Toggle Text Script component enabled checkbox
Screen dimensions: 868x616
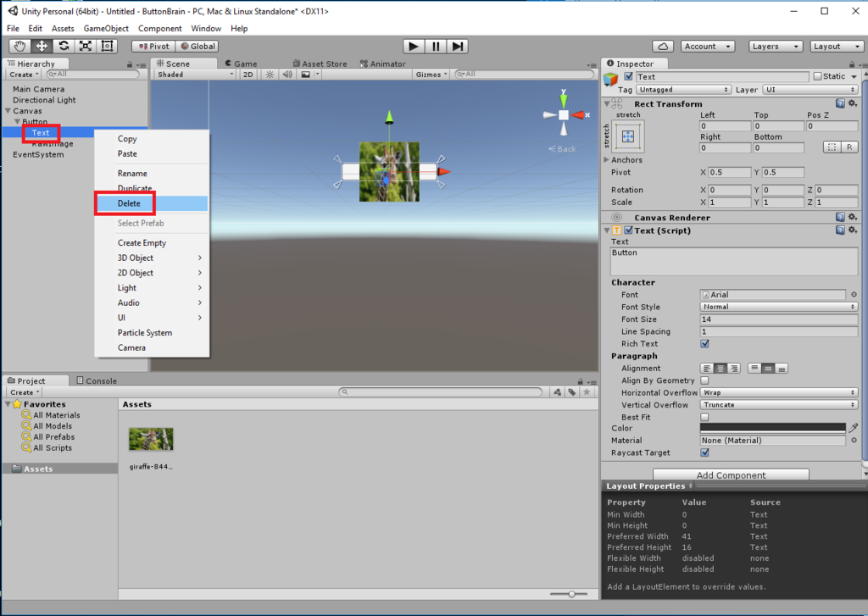pyautogui.click(x=628, y=230)
